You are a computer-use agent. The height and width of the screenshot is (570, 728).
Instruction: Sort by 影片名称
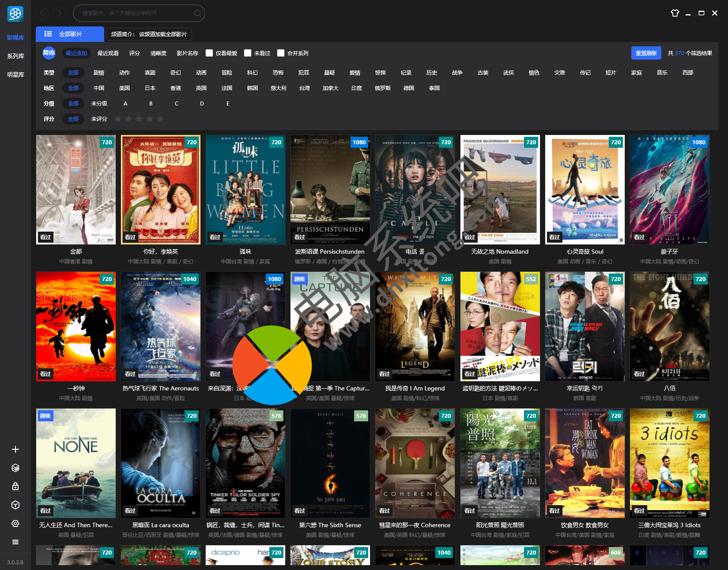point(188,53)
